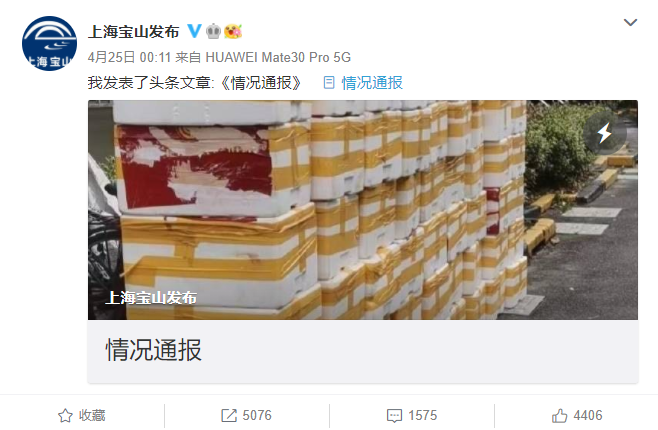The height and width of the screenshot is (430, 658).
Task: Open the blue 情况通报 article link
Action: (372, 83)
